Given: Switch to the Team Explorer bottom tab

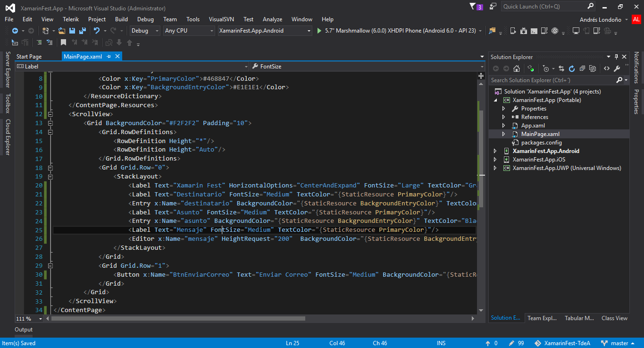Looking at the screenshot, I should [542, 318].
